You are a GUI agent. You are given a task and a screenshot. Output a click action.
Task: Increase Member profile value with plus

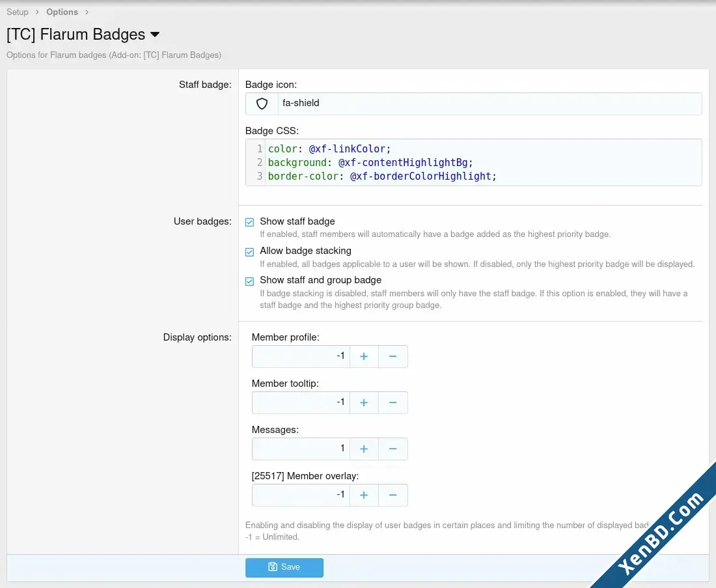[364, 356]
